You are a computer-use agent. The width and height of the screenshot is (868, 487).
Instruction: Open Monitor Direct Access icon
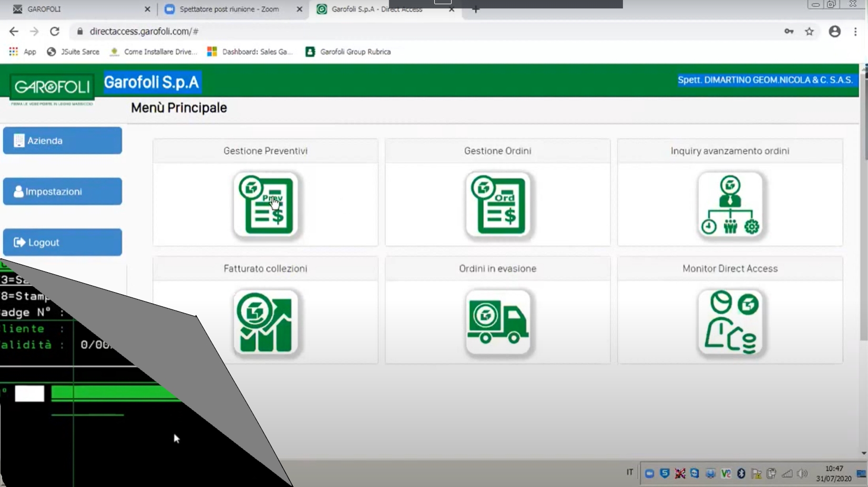730,323
